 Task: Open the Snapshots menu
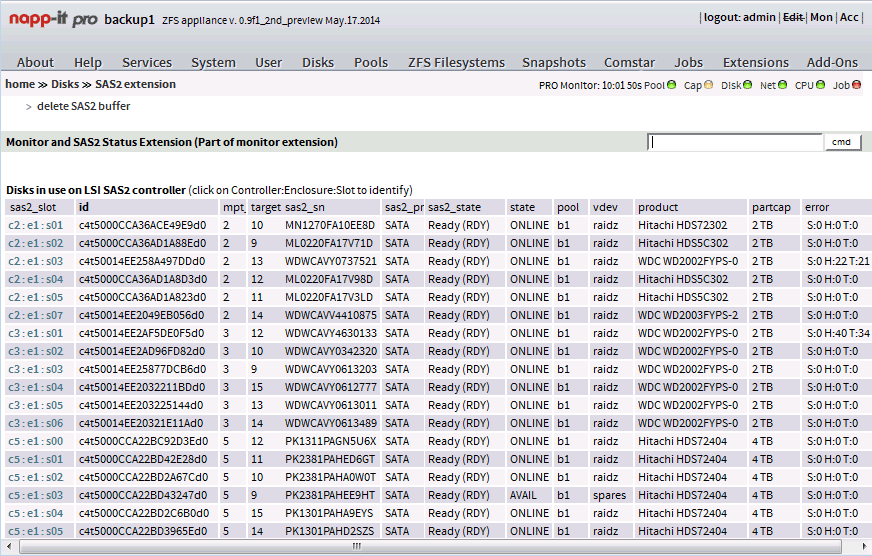(554, 62)
